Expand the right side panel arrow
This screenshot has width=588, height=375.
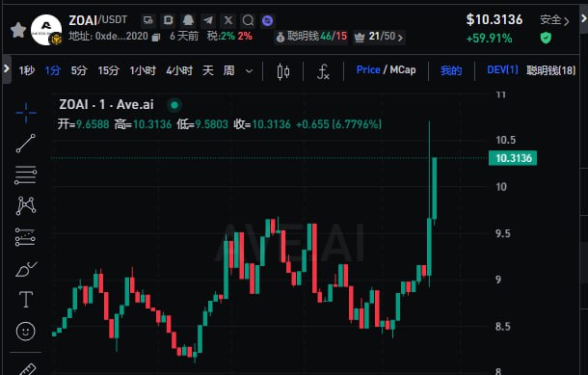point(583,17)
